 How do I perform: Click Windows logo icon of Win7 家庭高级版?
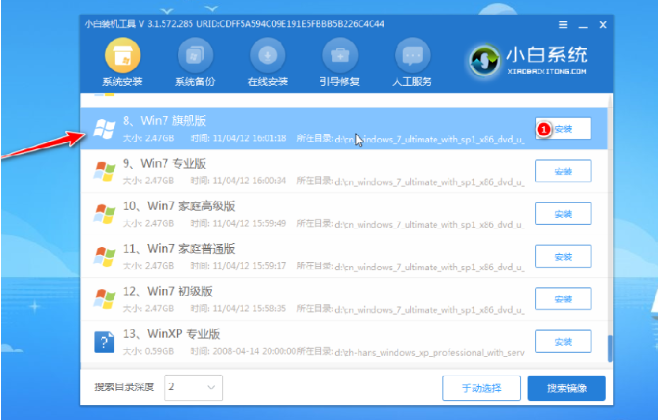104,214
